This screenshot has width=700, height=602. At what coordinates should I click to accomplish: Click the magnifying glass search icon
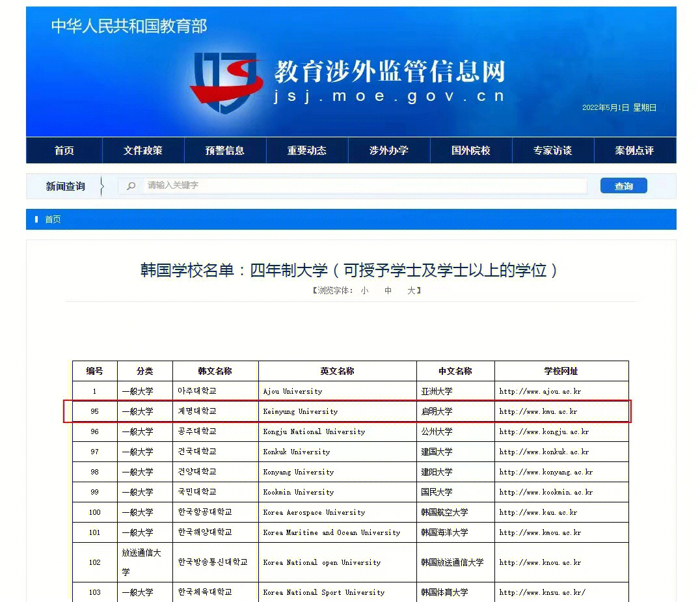pyautogui.click(x=130, y=185)
